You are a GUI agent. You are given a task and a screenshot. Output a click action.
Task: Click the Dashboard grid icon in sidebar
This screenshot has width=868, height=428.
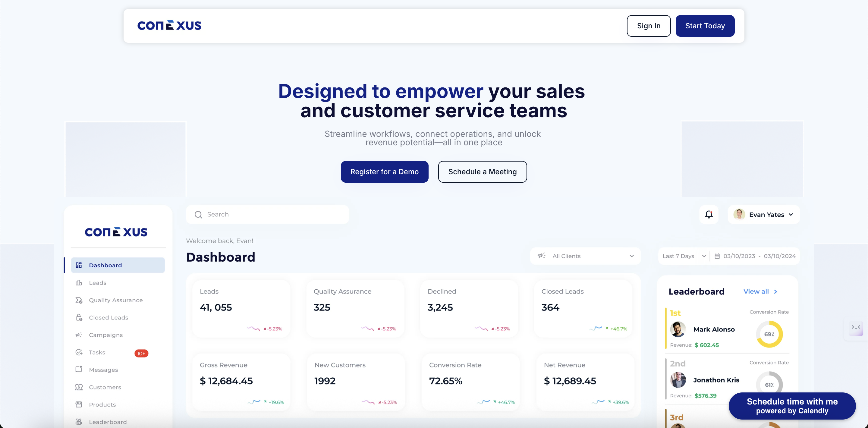(79, 265)
